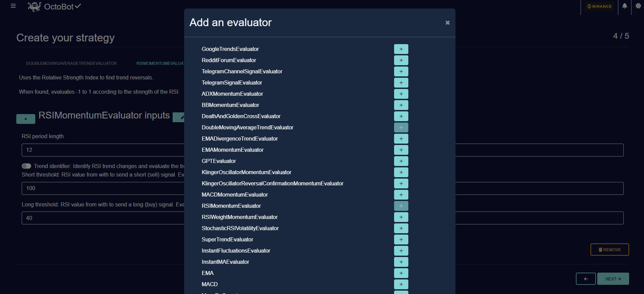Click the Add an evaluator title
Screen dimensions: 644x294
click(231, 22)
